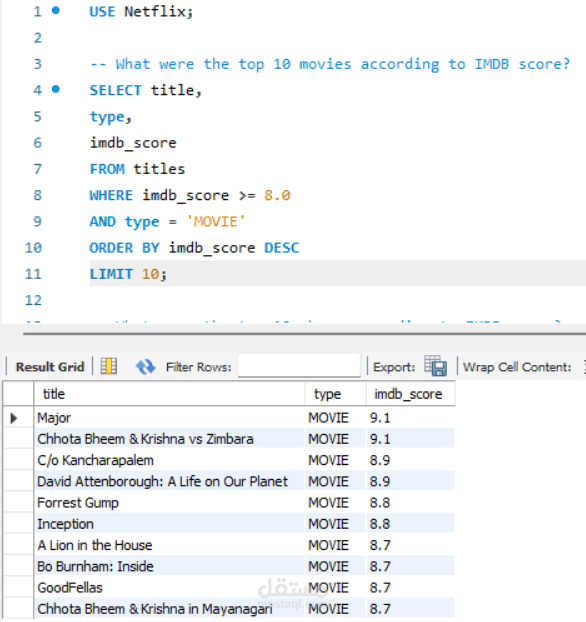Click the MOVIE type cell for Forrest Gump

coord(335,503)
